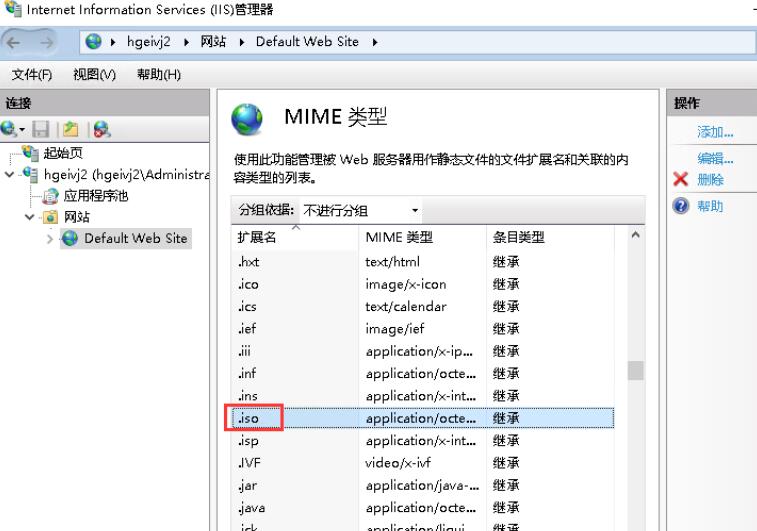Select the .java extension row
The width and height of the screenshot is (757, 531).
pyautogui.click(x=422, y=507)
